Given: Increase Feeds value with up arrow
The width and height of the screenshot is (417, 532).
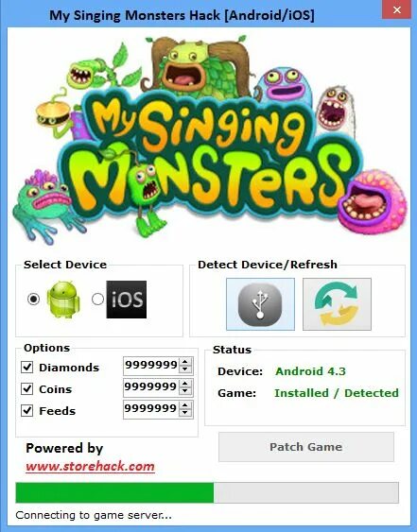Looking at the screenshot, I should pos(185,405).
